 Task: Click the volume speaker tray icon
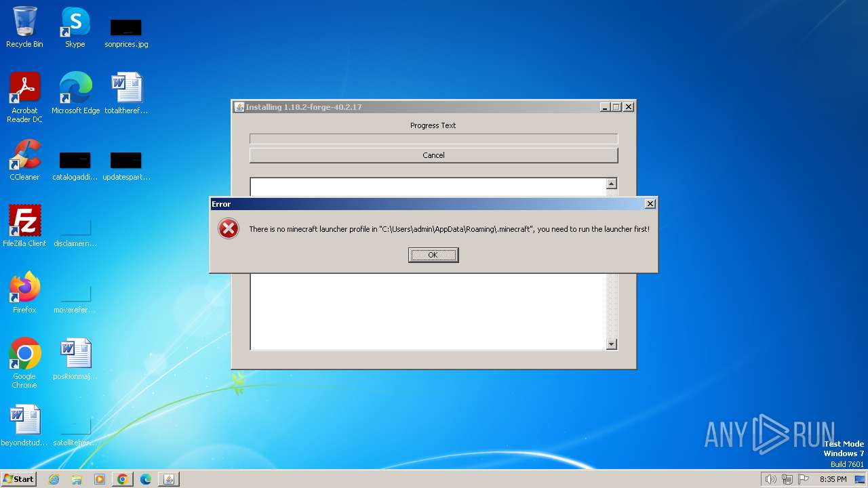tap(771, 479)
